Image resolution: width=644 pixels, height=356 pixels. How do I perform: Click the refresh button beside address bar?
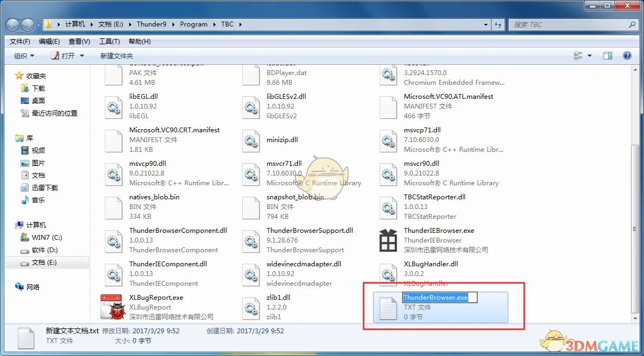click(x=499, y=24)
